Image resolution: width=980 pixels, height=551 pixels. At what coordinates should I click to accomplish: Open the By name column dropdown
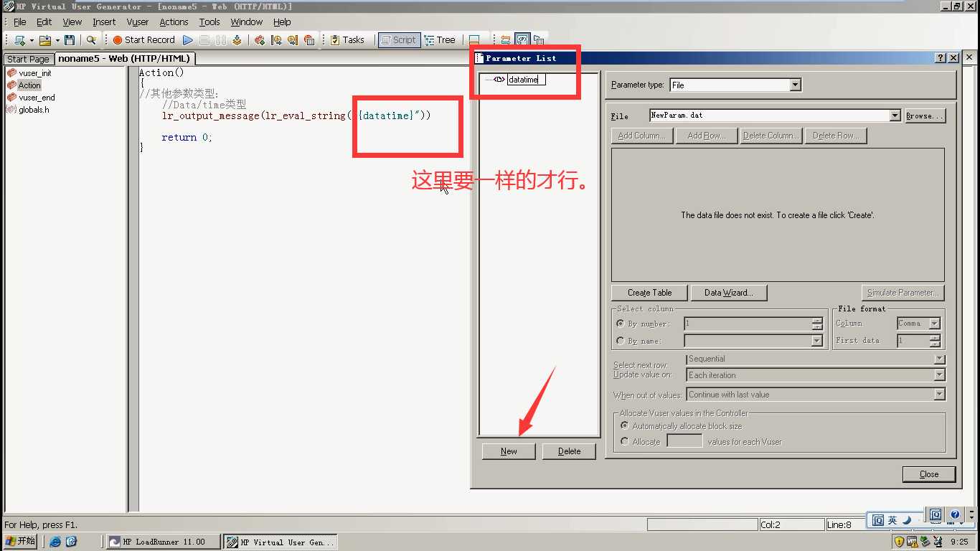tap(817, 341)
